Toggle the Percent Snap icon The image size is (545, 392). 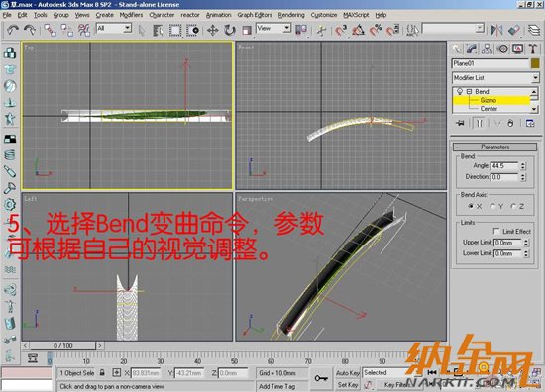tap(376, 31)
